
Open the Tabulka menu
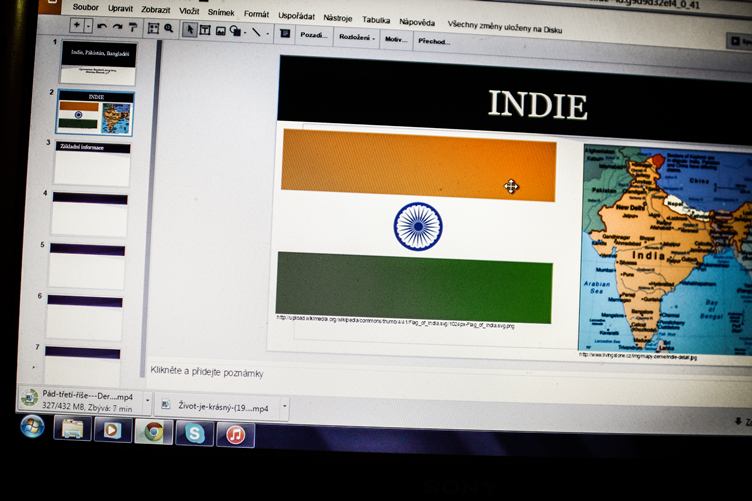click(x=376, y=20)
